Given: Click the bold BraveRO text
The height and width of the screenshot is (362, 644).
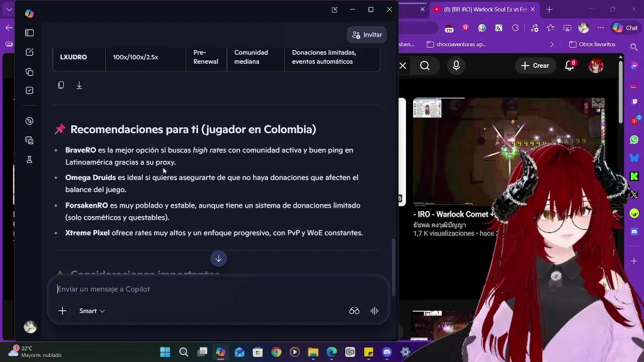Looking at the screenshot, I should pyautogui.click(x=80, y=150).
